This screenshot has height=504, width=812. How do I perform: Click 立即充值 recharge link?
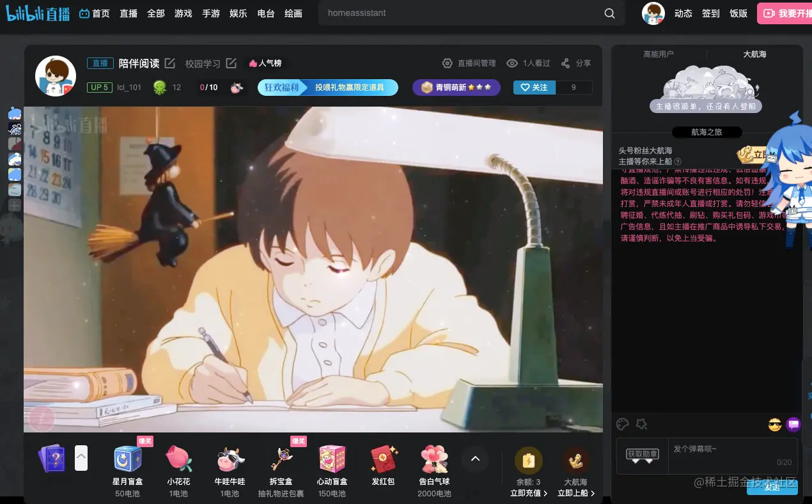(x=529, y=493)
